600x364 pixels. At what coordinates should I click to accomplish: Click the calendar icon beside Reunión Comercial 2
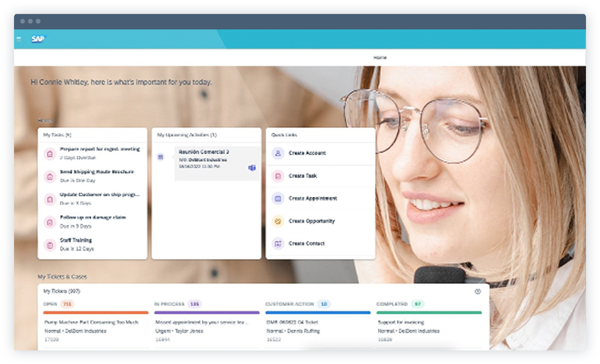point(161,157)
